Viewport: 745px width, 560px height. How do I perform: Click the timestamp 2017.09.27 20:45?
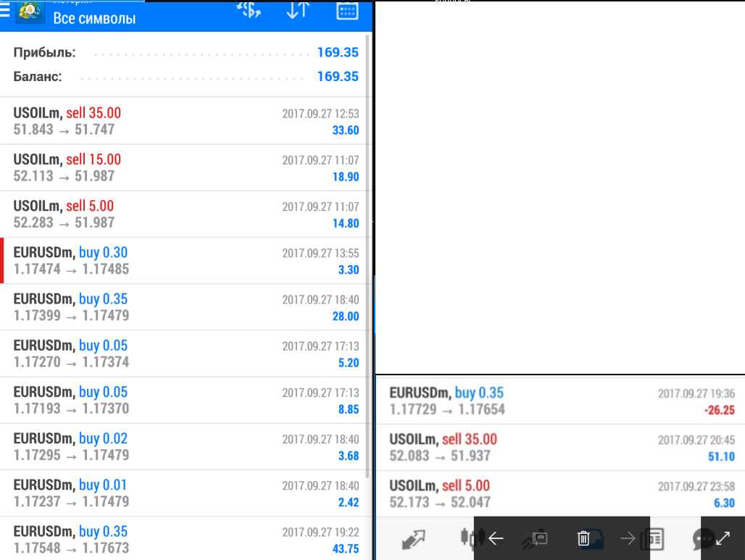point(696,440)
